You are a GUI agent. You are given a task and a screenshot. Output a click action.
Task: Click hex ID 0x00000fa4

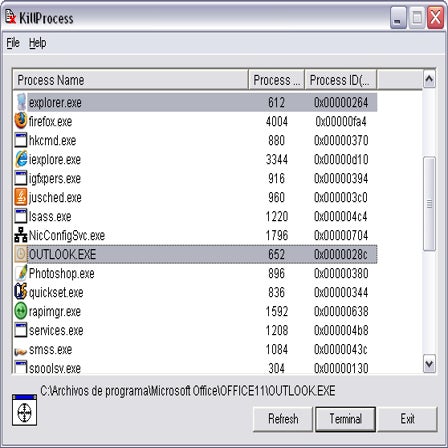[341, 121]
